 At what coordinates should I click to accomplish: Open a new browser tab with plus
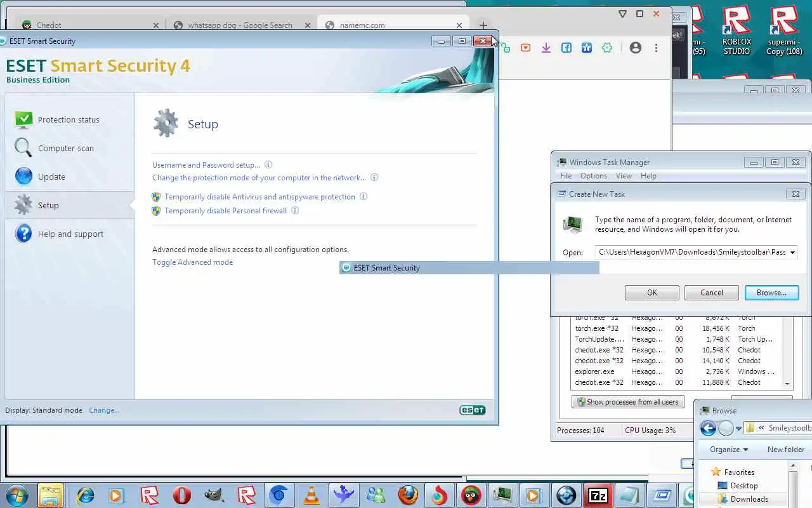click(483, 25)
